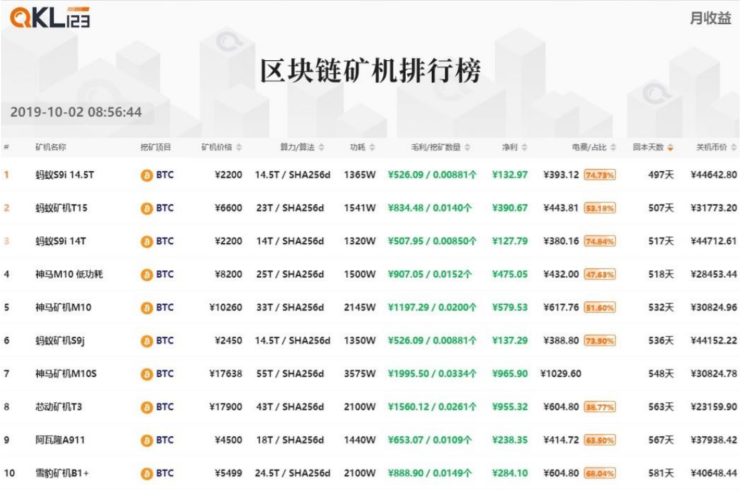Open miner 阿瓦隆A911

coord(60,440)
